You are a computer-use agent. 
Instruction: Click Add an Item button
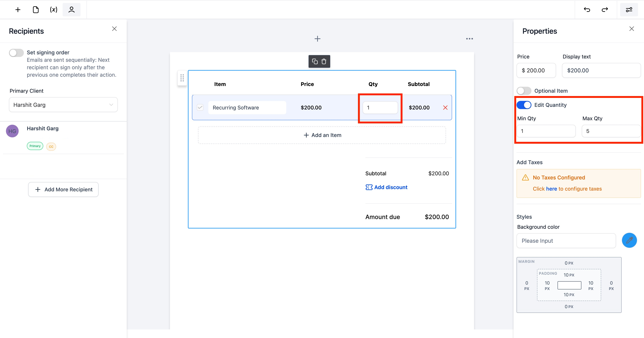[x=322, y=135]
